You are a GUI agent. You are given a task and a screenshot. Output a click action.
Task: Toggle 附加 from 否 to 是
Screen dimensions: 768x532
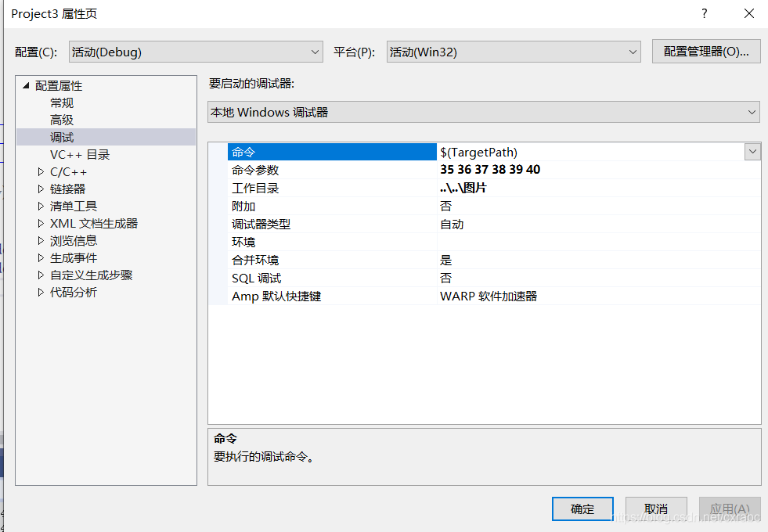444,206
